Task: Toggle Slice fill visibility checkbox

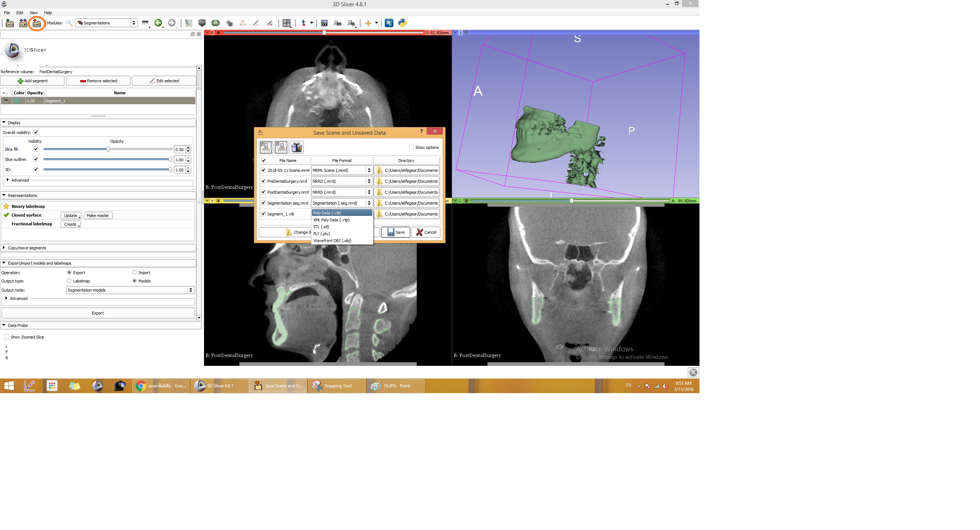Action: coord(36,149)
